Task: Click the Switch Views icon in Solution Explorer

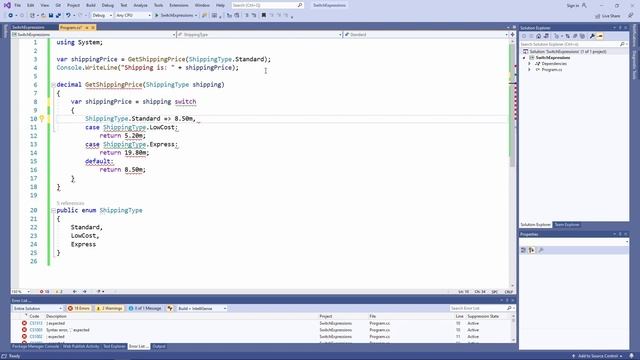Action: [547, 36]
